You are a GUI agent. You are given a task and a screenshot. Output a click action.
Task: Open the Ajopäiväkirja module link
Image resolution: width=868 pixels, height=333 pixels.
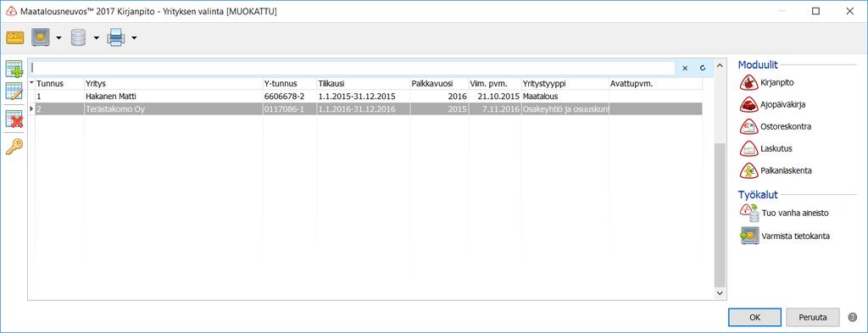782,104
